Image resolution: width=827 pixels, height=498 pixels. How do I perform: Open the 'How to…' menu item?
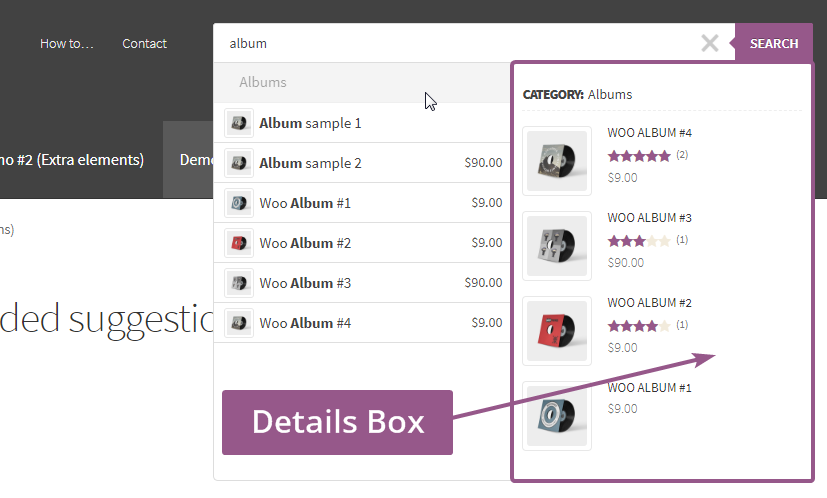pos(66,44)
